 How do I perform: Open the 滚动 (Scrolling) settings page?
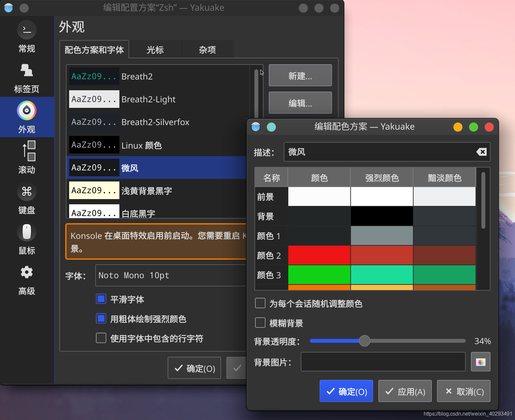[x=27, y=158]
